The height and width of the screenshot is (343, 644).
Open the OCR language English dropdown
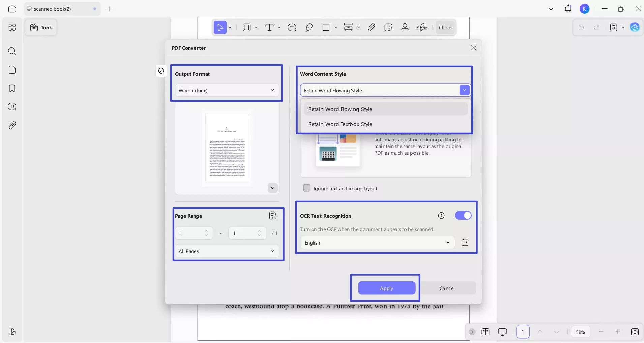(377, 242)
